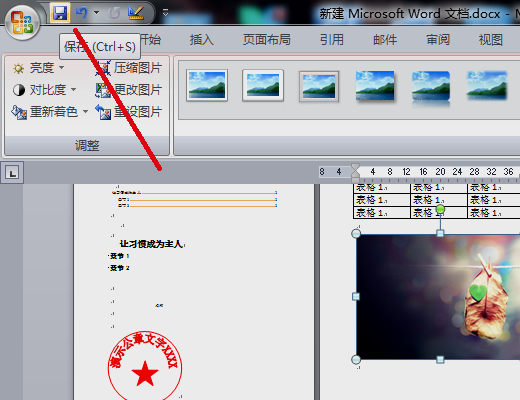The image size is (520, 400).
Task: Open the undo history dropdown arrow
Action: 97,13
